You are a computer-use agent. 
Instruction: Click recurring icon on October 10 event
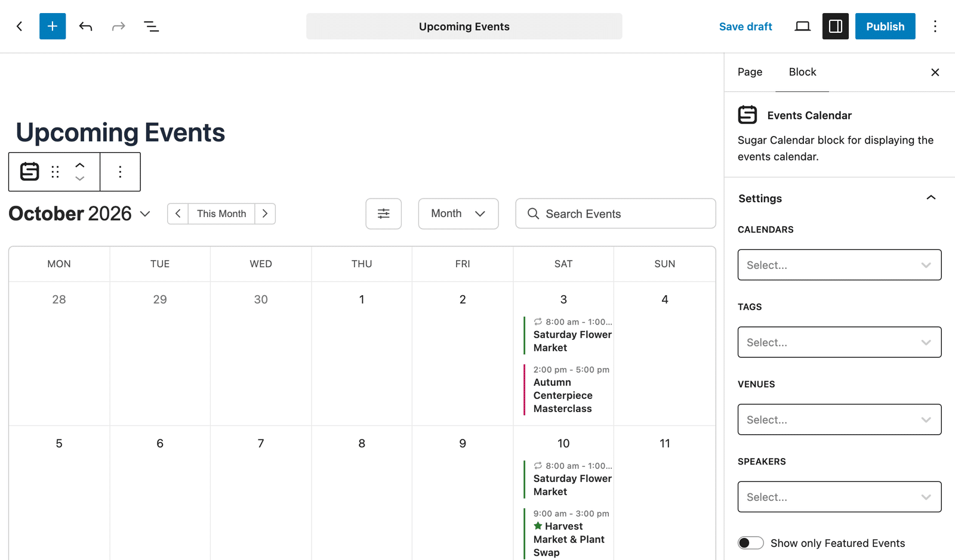click(538, 465)
